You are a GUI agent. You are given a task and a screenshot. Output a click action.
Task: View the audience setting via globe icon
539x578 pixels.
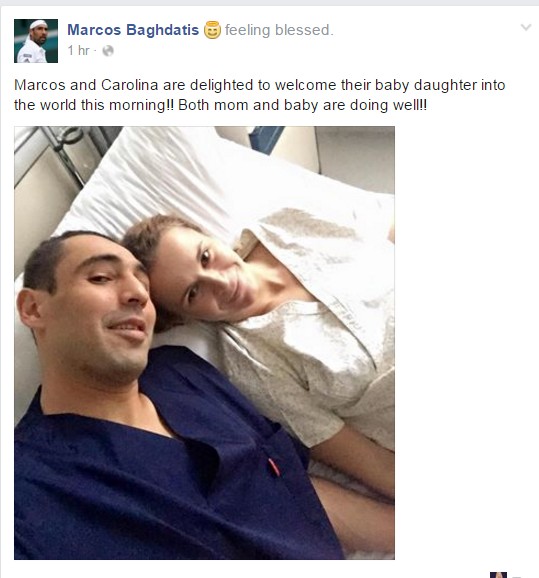[x=108, y=51]
